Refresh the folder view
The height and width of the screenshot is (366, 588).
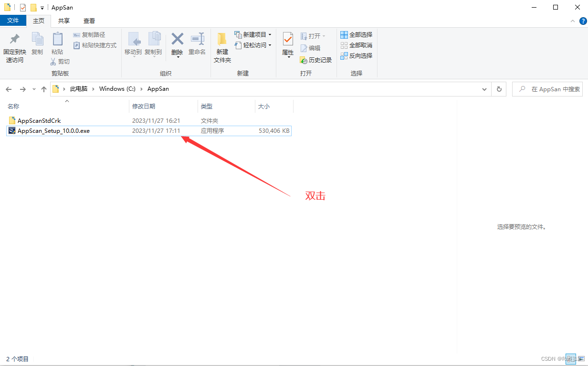(x=499, y=89)
